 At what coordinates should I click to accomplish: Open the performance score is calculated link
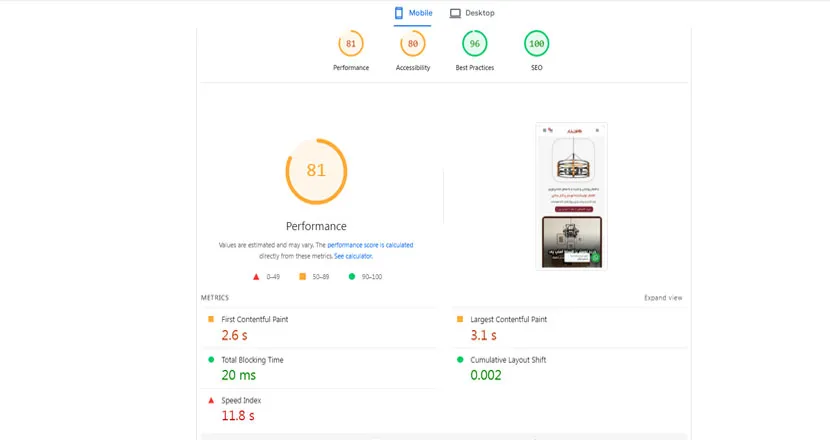coord(370,245)
